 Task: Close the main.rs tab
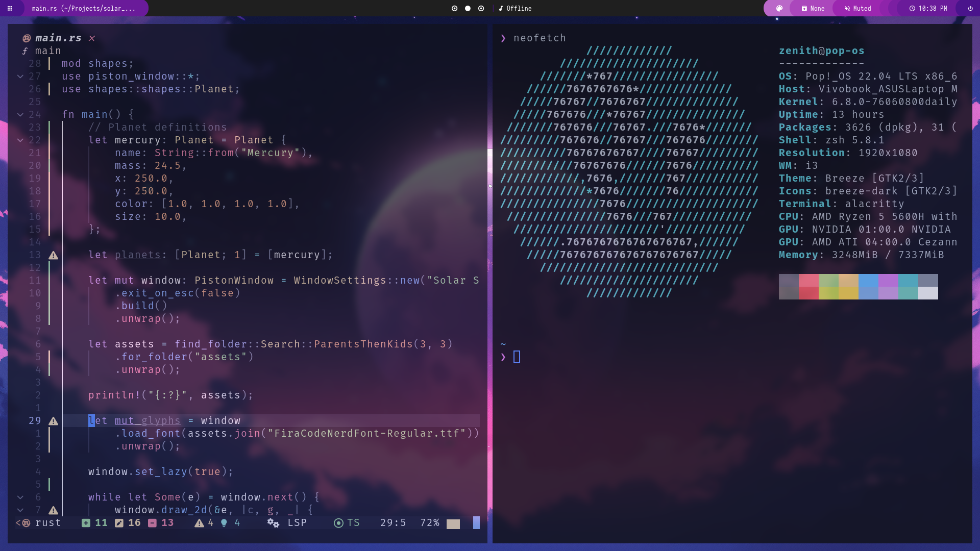pyautogui.click(x=92, y=38)
